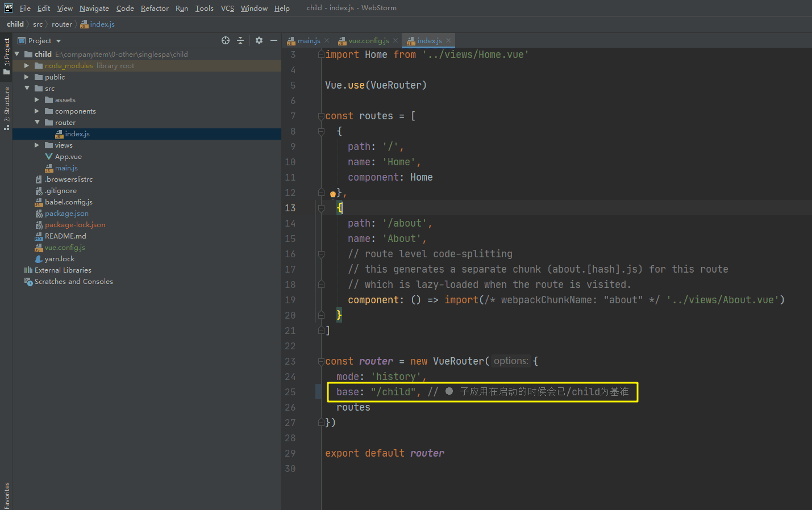The width and height of the screenshot is (812, 510).
Task: Collapse the router folder
Action: click(37, 123)
